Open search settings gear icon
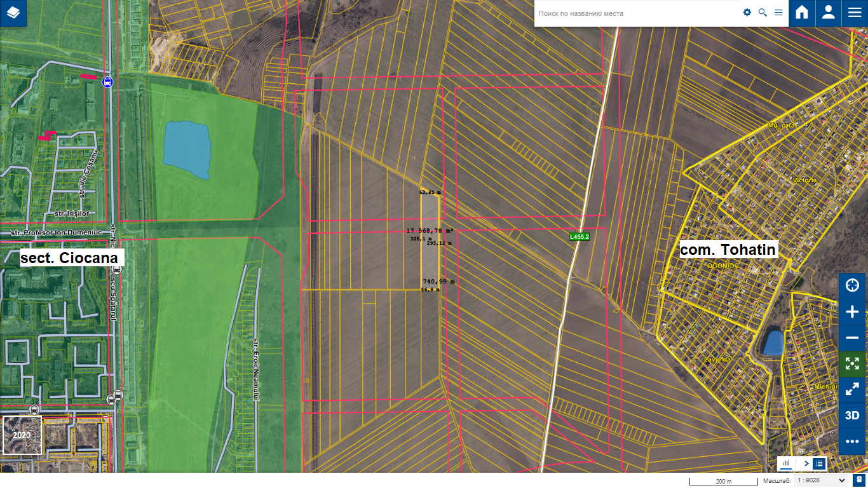Viewport: 868px width, 488px height. (x=747, y=13)
